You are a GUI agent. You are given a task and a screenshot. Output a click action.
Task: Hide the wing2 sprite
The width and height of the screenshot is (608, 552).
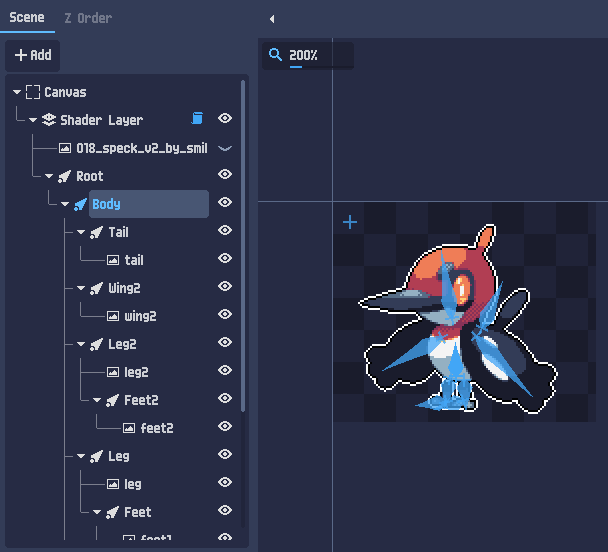(x=225, y=314)
